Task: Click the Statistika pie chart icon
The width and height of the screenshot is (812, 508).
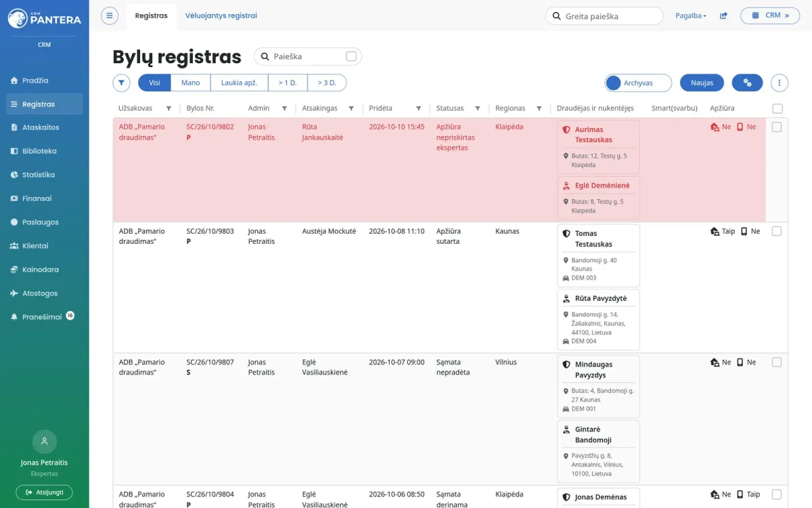Action: pyautogui.click(x=14, y=175)
